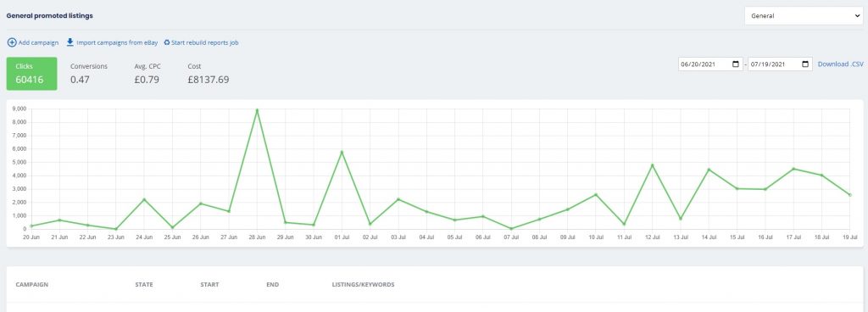Open the General dropdown selector
The width and height of the screenshot is (868, 312).
click(804, 16)
